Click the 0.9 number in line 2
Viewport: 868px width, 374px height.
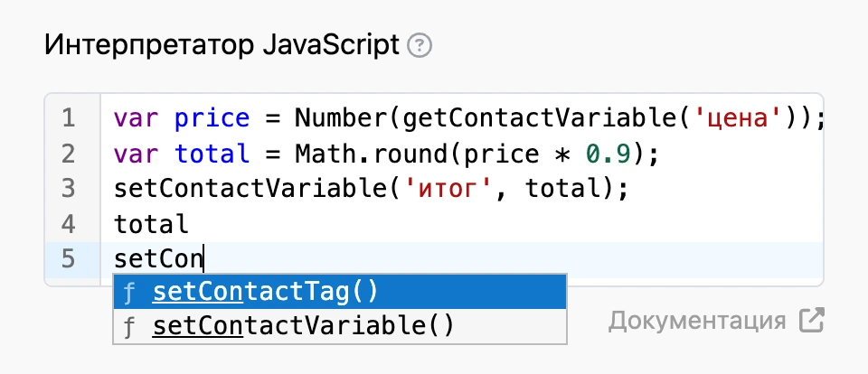tap(609, 154)
